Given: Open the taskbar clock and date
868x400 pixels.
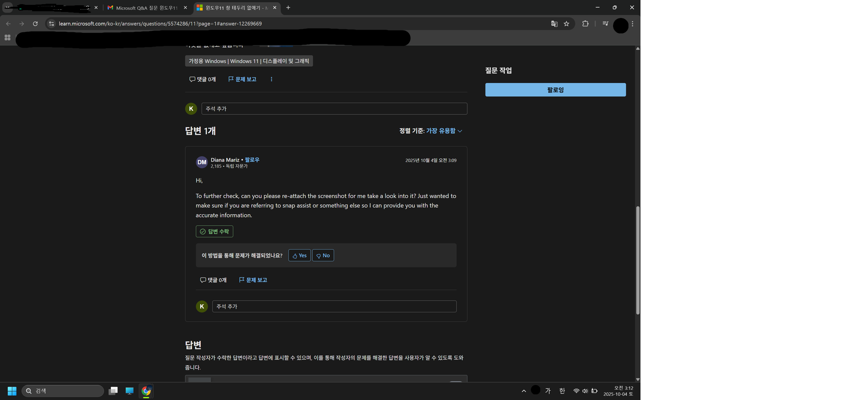Looking at the screenshot, I should click(x=618, y=391).
